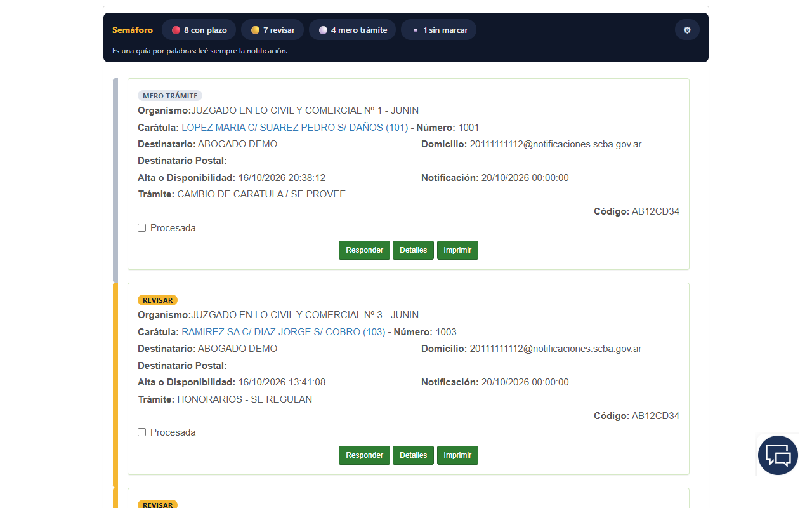Check Procesada for the LOPEZ MARIA notification
812x508 pixels.
tap(142, 228)
